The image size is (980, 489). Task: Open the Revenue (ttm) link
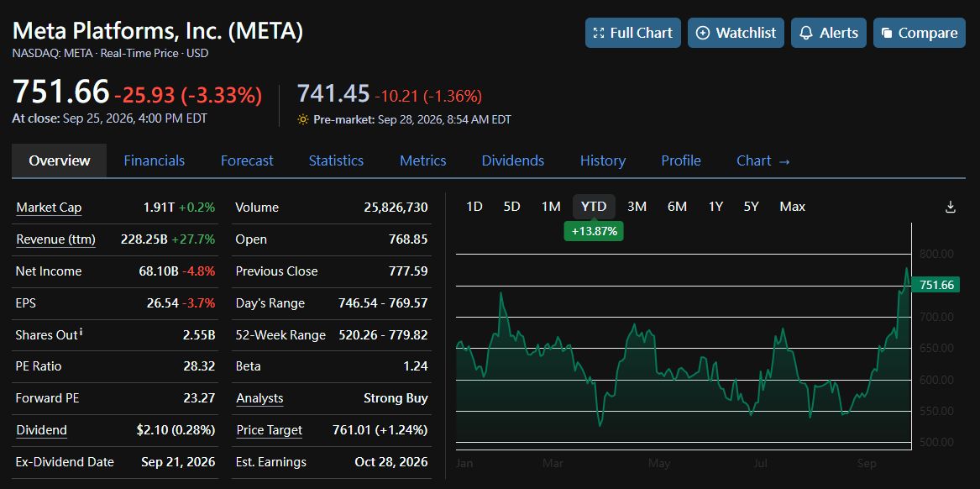tap(55, 239)
